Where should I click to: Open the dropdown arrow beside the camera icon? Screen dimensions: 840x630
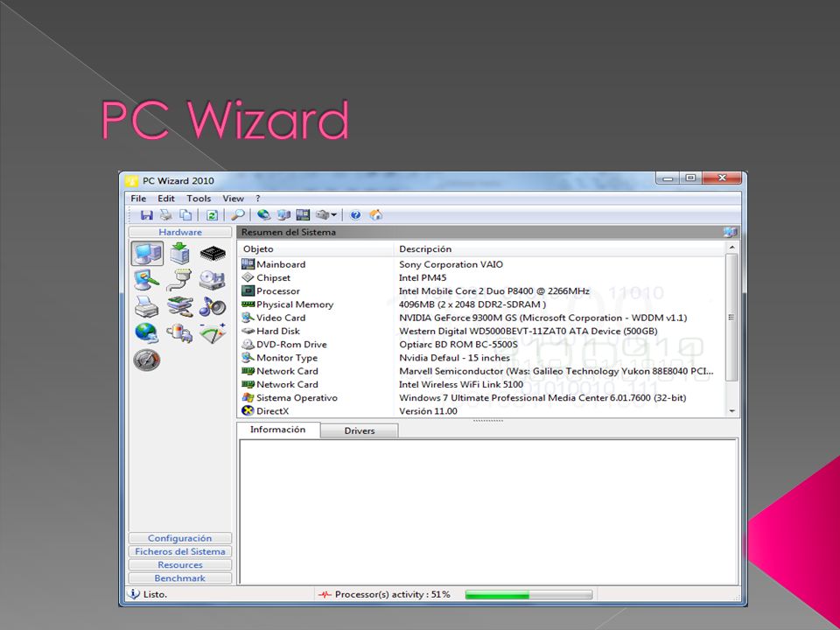(333, 215)
